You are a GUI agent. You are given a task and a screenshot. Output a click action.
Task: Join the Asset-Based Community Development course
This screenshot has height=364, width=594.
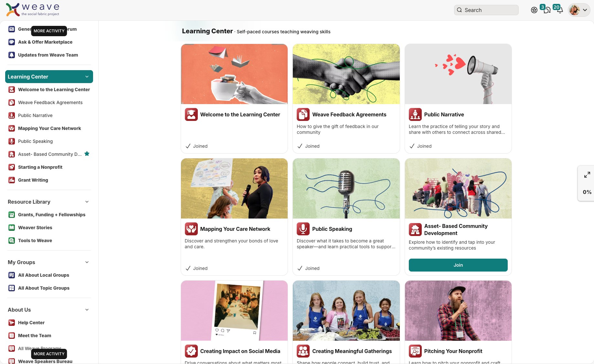(x=458, y=265)
